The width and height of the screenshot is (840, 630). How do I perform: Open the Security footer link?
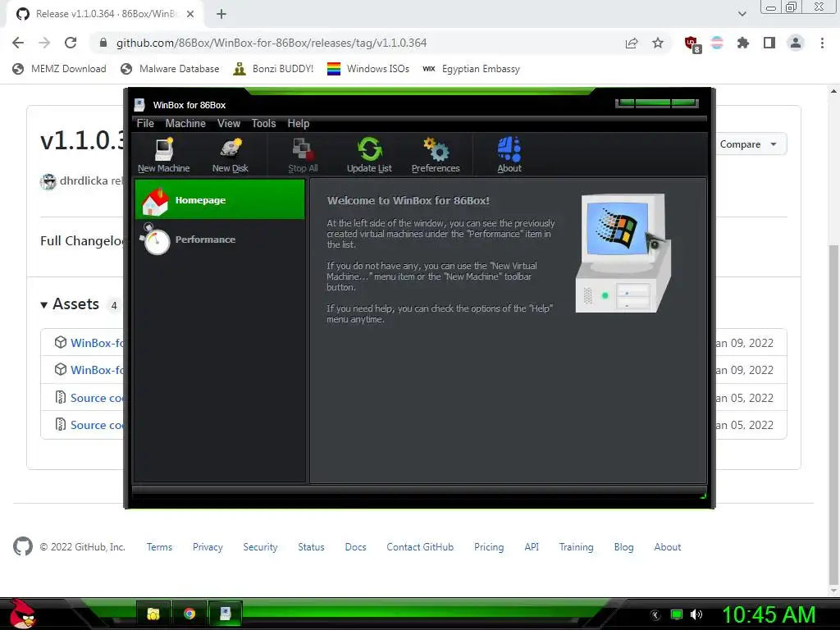pos(260,547)
